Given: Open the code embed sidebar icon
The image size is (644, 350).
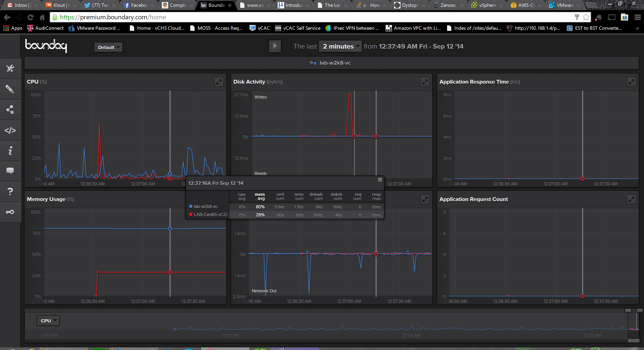Looking at the screenshot, I should click(10, 130).
